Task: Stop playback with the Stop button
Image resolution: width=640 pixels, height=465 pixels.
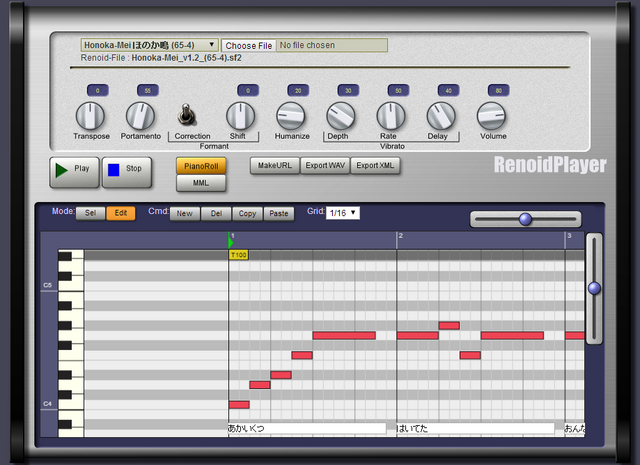Action: [x=127, y=172]
